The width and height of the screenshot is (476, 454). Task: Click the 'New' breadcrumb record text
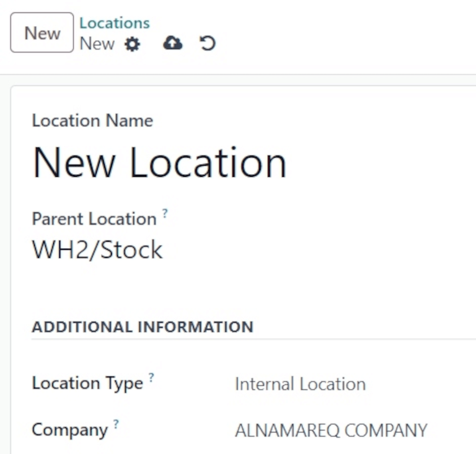coord(97,43)
